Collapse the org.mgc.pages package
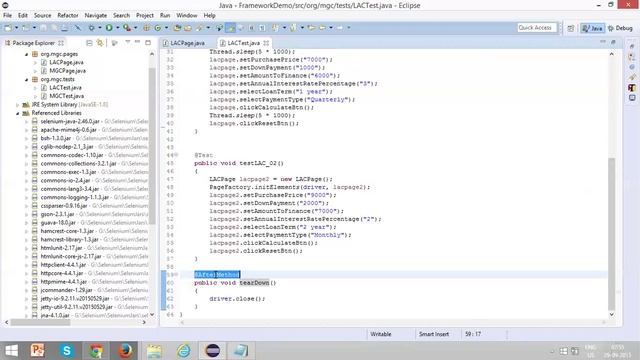This screenshot has width=640, height=360. (x=27, y=54)
